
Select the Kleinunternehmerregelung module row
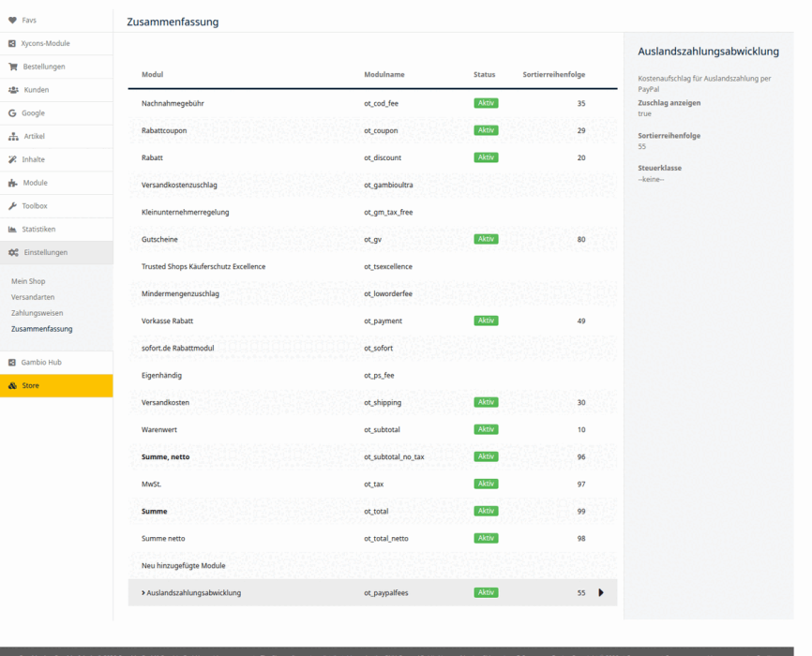[372, 213]
